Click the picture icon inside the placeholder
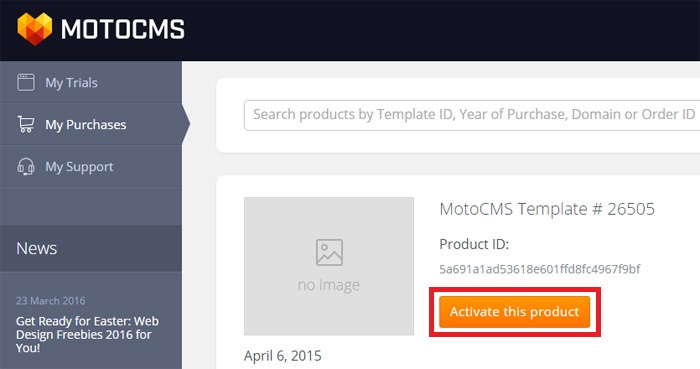The width and height of the screenshot is (700, 369). point(329,252)
